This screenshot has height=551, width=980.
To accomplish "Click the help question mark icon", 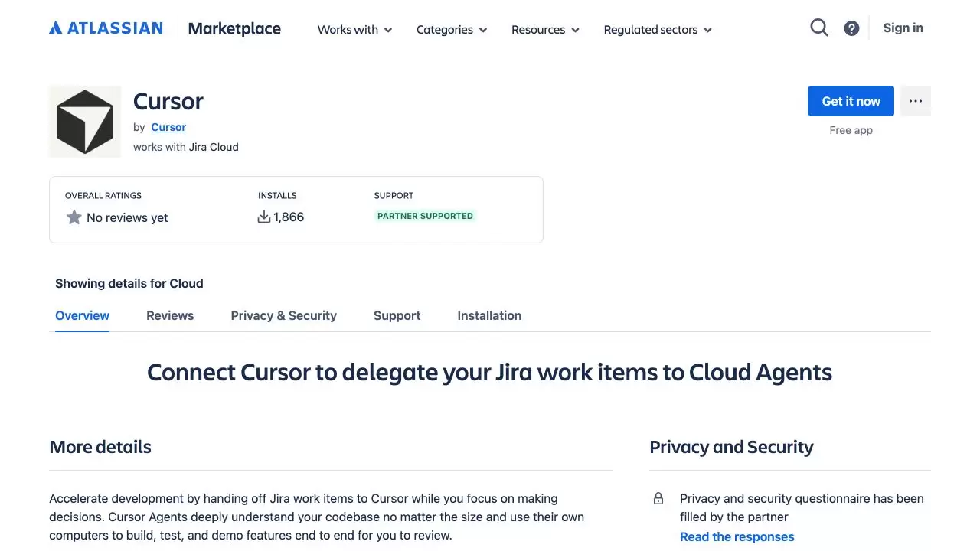I will [x=851, y=28].
